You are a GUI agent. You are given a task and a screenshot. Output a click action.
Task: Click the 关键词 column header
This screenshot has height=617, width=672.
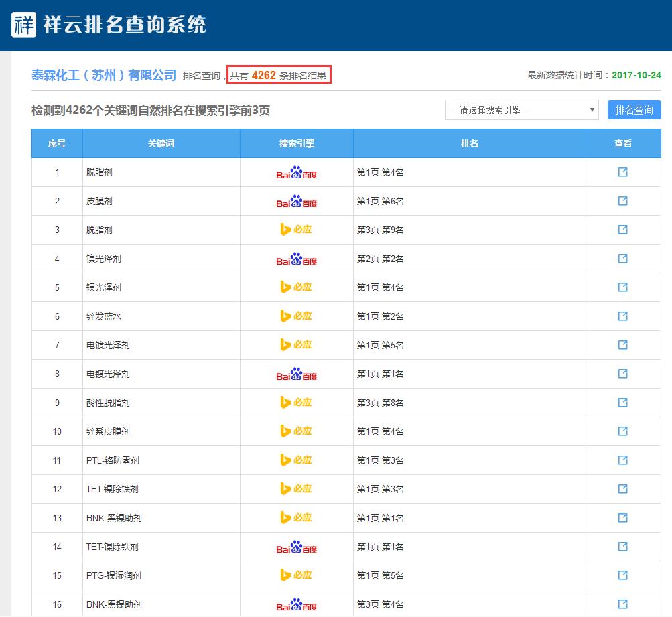pos(161,143)
